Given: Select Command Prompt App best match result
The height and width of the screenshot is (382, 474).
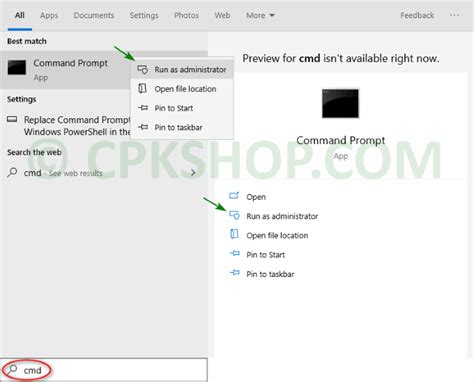Looking at the screenshot, I should [x=65, y=70].
